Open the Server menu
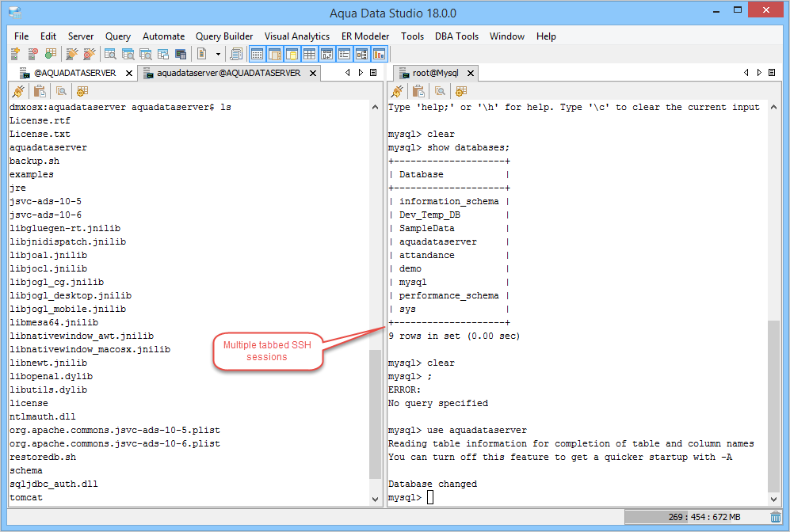Screen dimensions: 790x532 click(81, 36)
